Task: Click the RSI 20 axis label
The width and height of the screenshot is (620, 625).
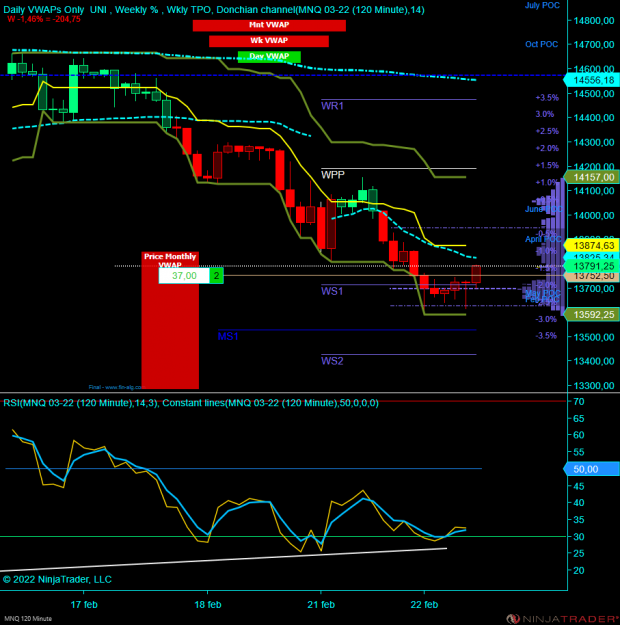Action: click(x=579, y=570)
